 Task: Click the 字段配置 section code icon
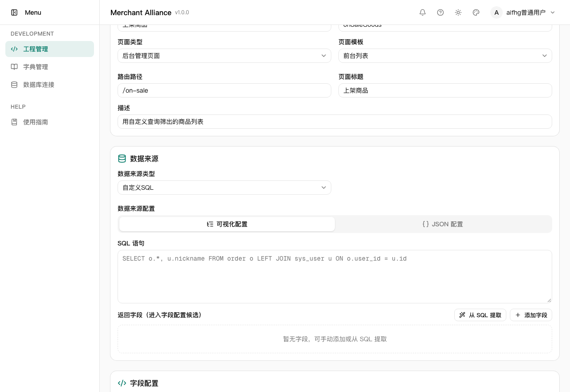122,383
